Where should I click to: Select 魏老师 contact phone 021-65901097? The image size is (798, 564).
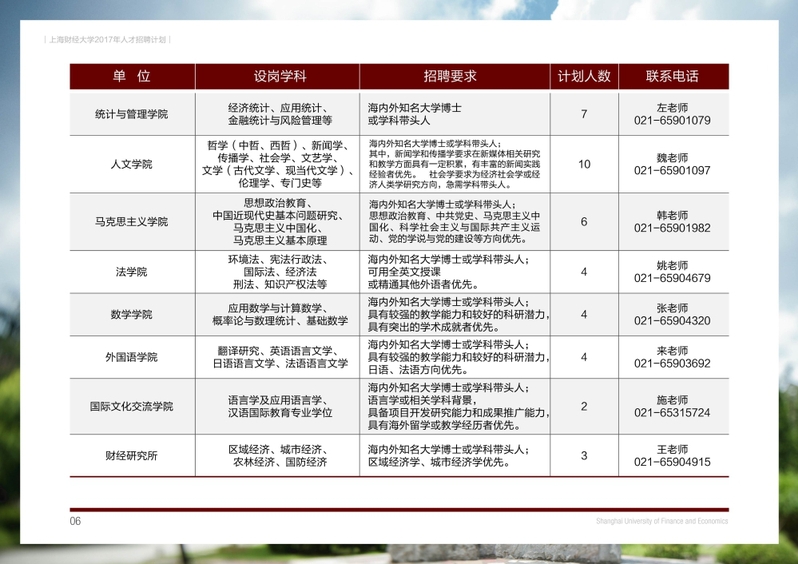pyautogui.click(x=672, y=171)
